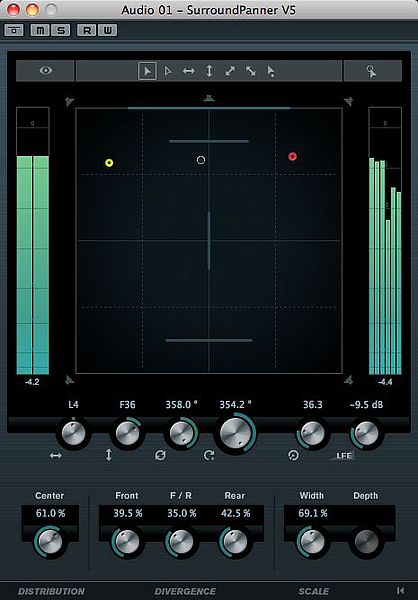Click the orbit center curved arrow icon
The image size is (418, 600).
coord(209,455)
